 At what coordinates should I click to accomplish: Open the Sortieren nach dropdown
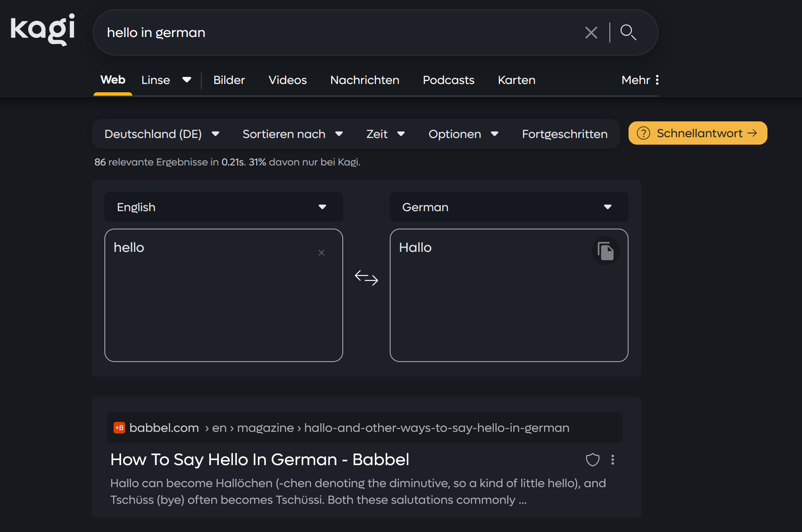coord(293,134)
